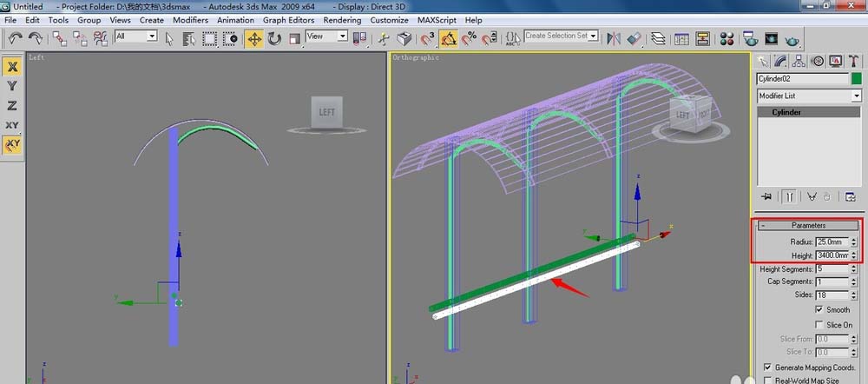Select the Unlink Selection tool
Viewport: 868px width, 384px height.
[x=80, y=38]
